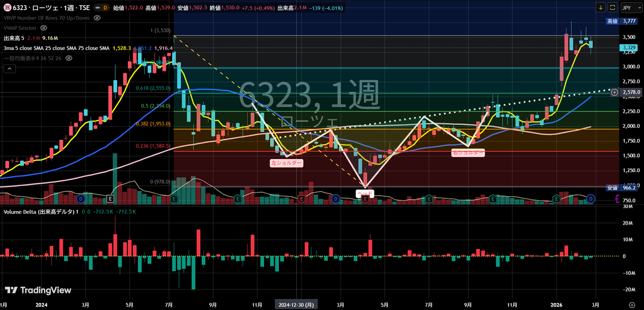Click the leftmost blue D dividend marker
Screen dimensions: 644x310
point(80,199)
